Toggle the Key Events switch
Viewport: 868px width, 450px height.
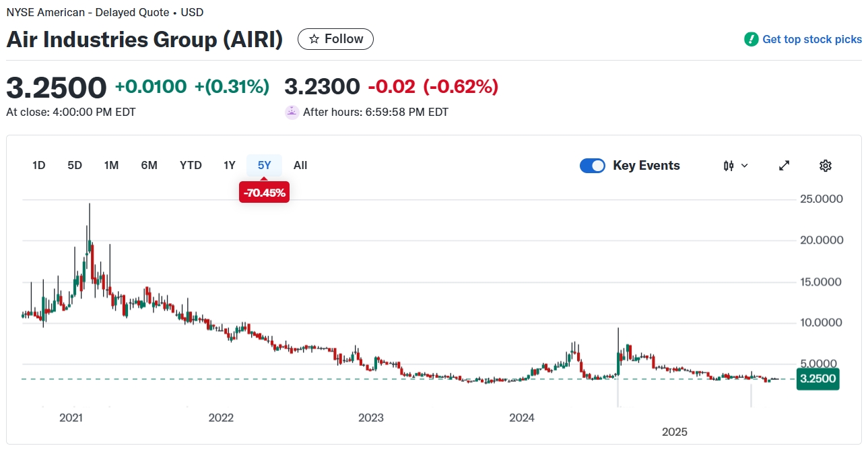coord(593,166)
